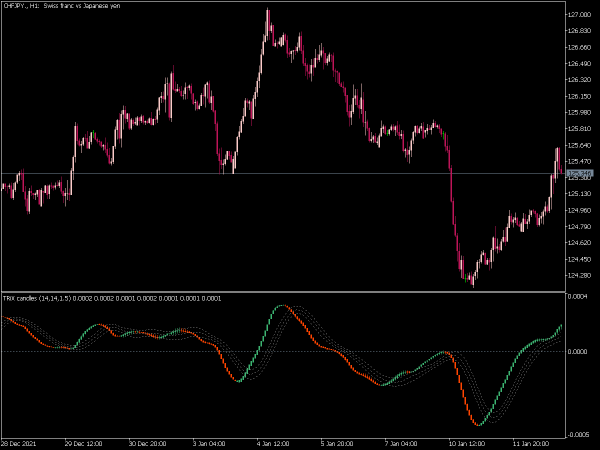Click the '3 Jan 04:00' time axis label

(209, 444)
